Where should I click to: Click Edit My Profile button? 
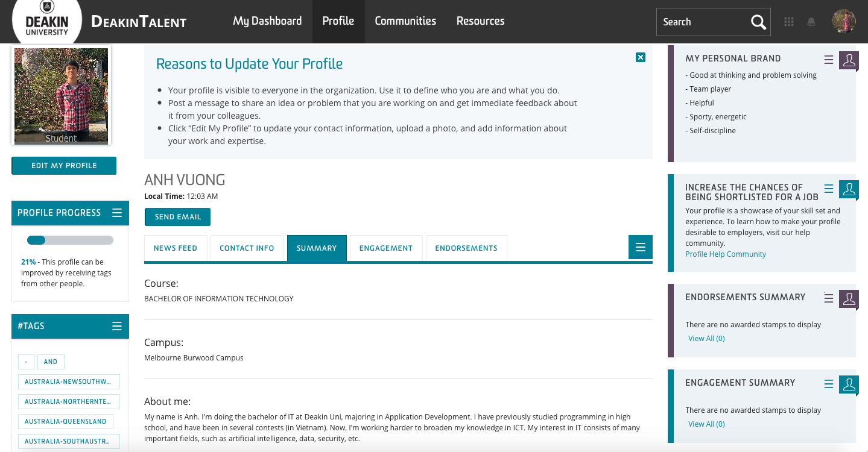pyautogui.click(x=64, y=165)
